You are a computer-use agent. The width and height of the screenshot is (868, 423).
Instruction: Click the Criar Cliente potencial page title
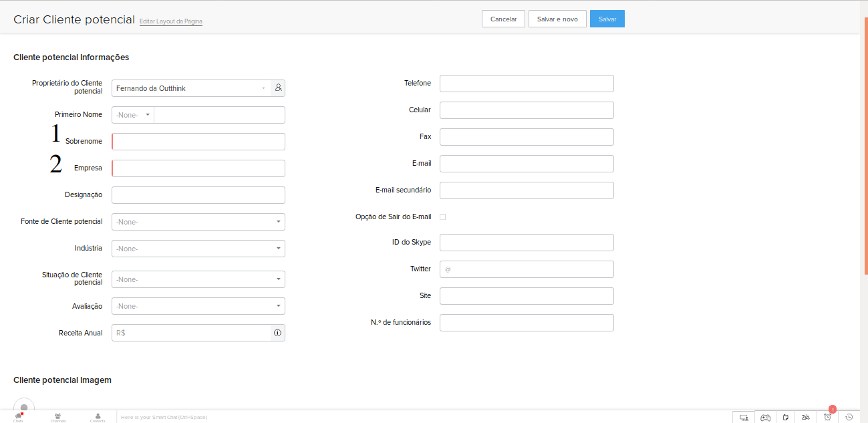74,19
